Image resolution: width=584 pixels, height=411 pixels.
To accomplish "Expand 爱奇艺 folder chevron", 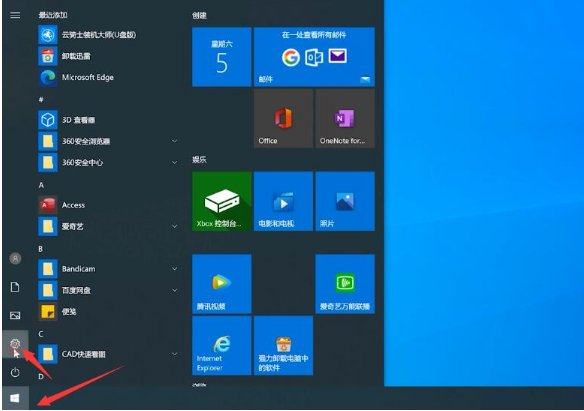I will [x=174, y=226].
